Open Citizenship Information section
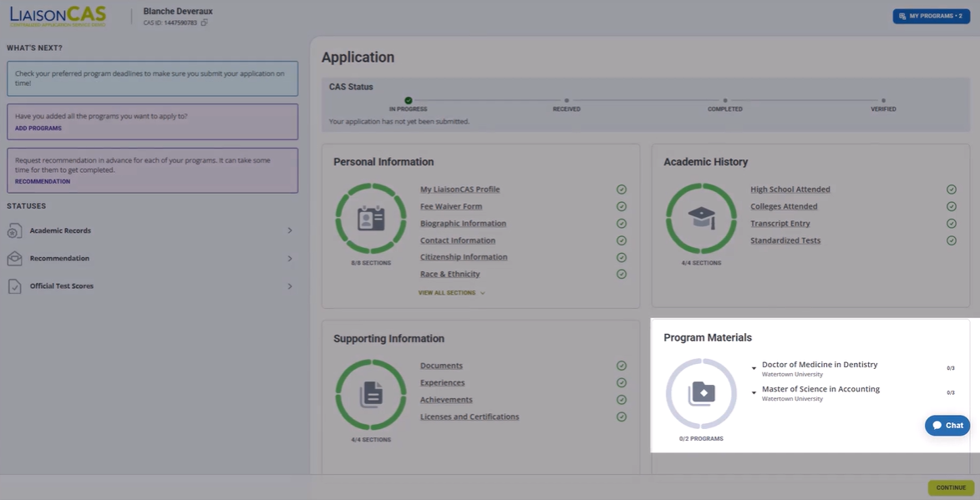Image resolution: width=980 pixels, height=500 pixels. [464, 257]
